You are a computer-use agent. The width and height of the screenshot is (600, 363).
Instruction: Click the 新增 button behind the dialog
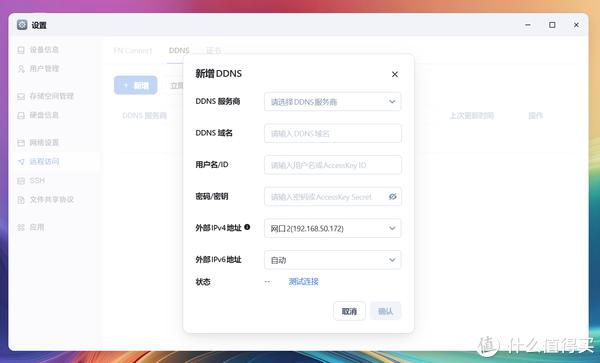pos(135,85)
